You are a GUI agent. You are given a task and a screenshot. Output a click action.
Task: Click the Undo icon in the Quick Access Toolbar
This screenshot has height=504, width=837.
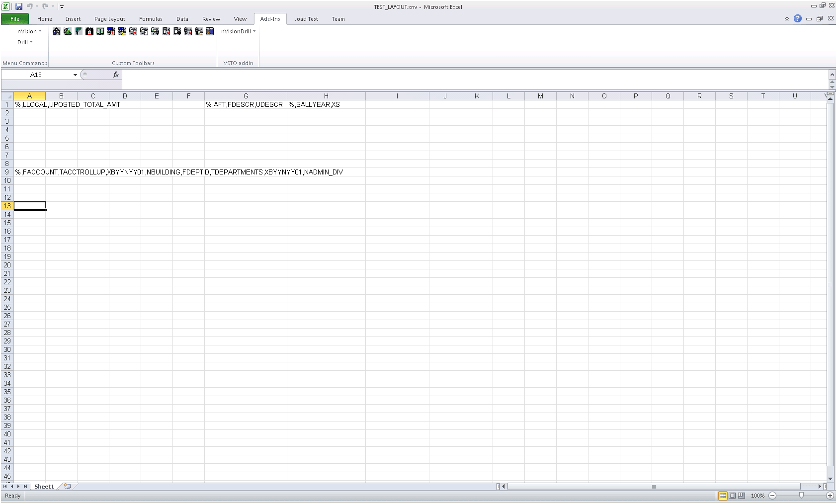pos(29,6)
